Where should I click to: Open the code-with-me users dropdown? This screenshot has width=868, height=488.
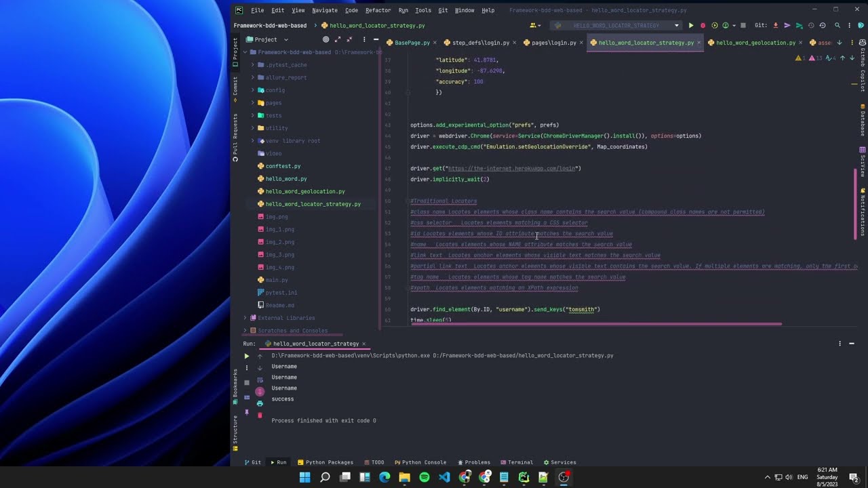536,25
